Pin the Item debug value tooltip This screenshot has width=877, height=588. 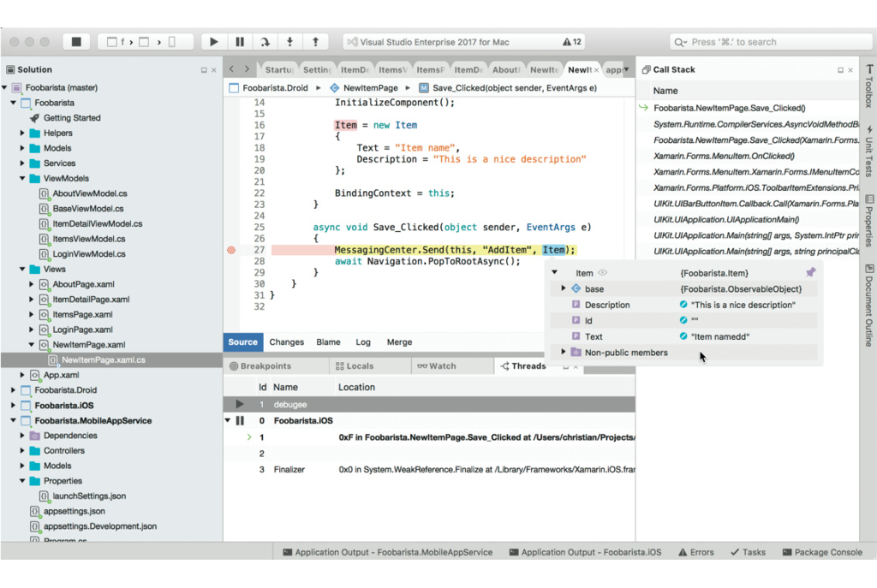point(810,272)
